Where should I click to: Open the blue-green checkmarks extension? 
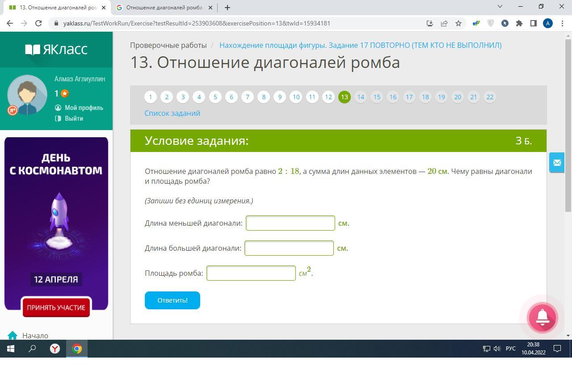click(476, 23)
